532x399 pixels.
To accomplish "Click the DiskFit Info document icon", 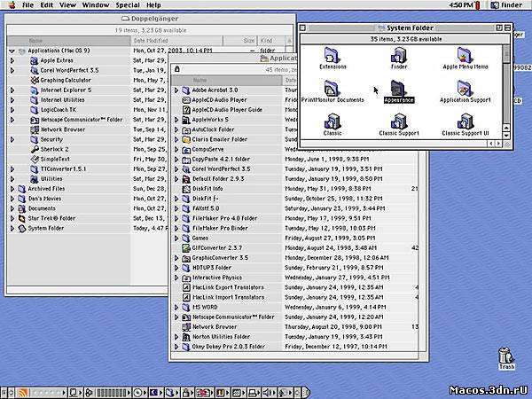I will tap(186, 189).
